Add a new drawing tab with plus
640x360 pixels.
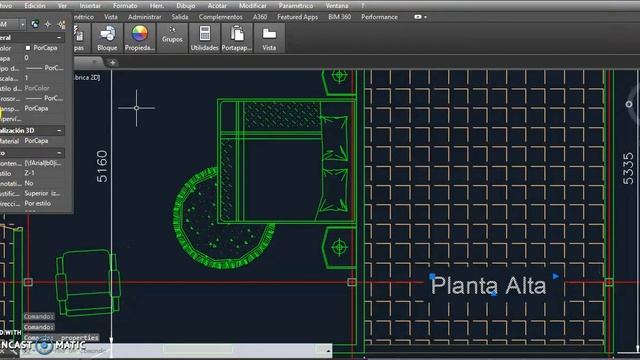pyautogui.click(x=112, y=62)
